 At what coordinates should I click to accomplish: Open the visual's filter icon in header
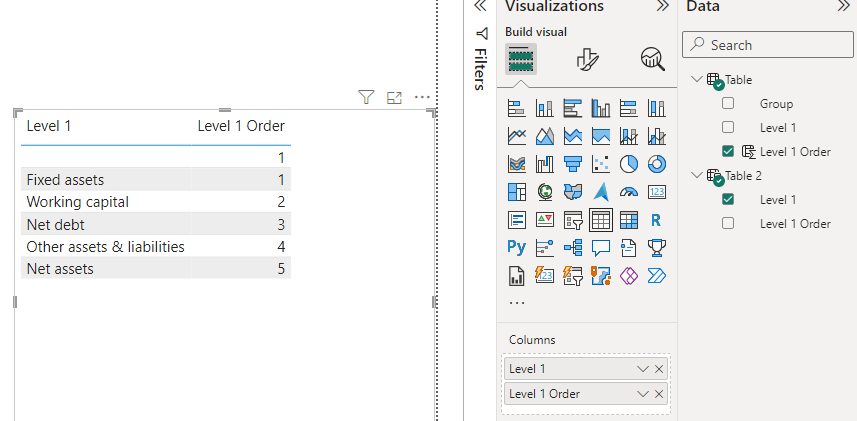click(x=366, y=97)
